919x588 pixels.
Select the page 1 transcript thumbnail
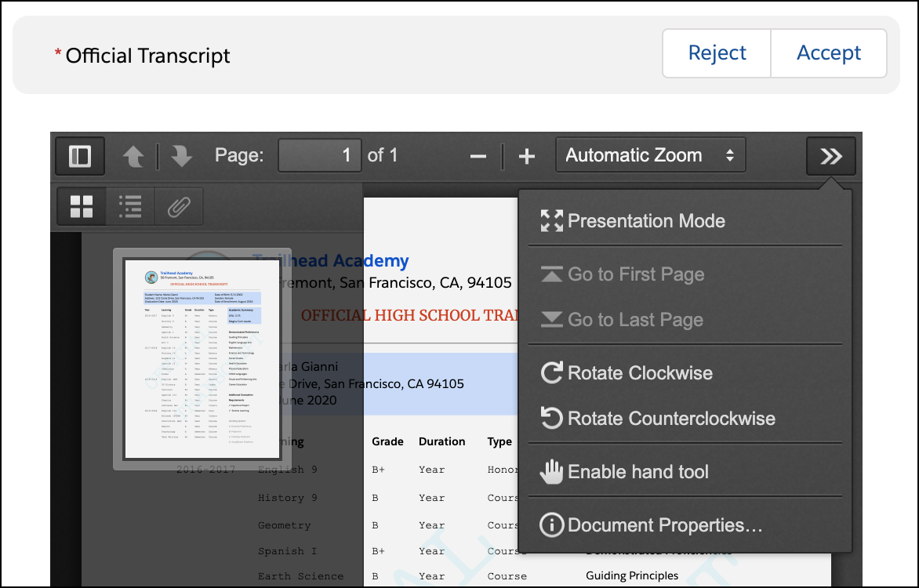click(202, 359)
